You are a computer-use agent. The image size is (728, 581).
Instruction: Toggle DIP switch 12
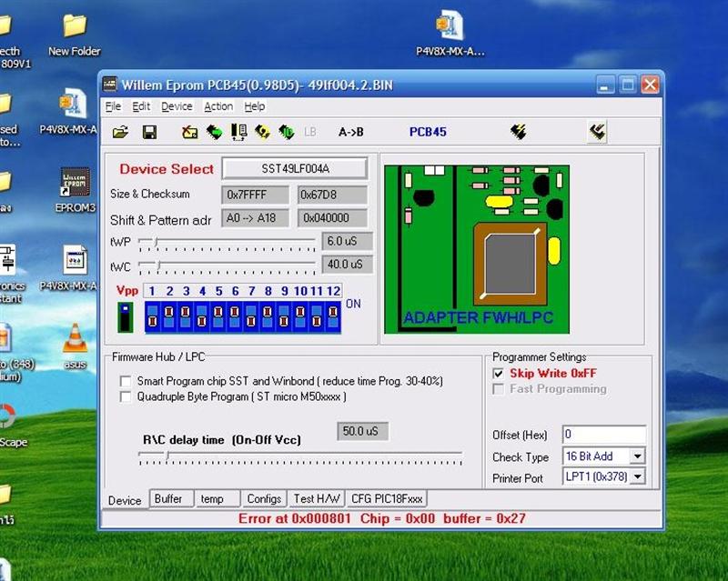click(333, 317)
